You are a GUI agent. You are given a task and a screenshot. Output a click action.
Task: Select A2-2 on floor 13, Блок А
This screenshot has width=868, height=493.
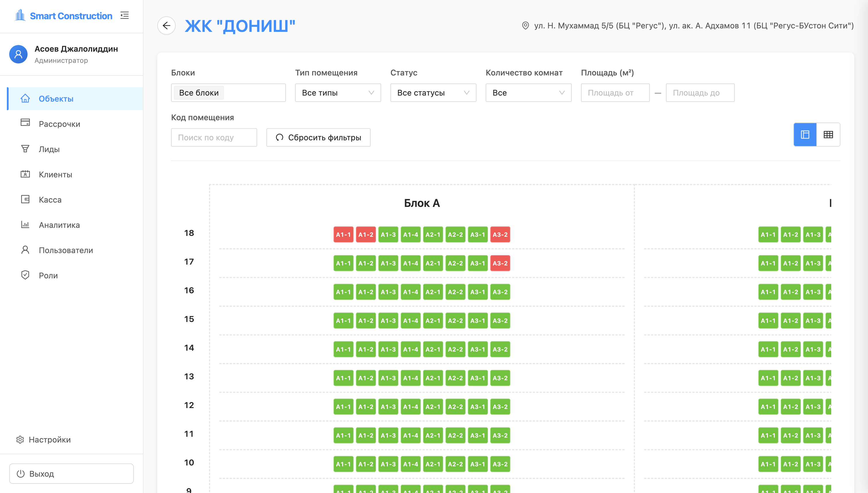coord(455,378)
